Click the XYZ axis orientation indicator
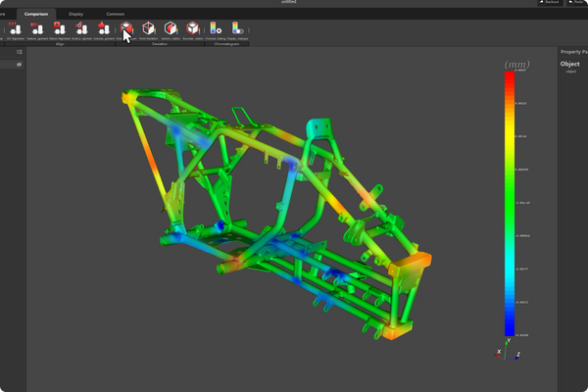This screenshot has width=588, height=392. [x=507, y=351]
